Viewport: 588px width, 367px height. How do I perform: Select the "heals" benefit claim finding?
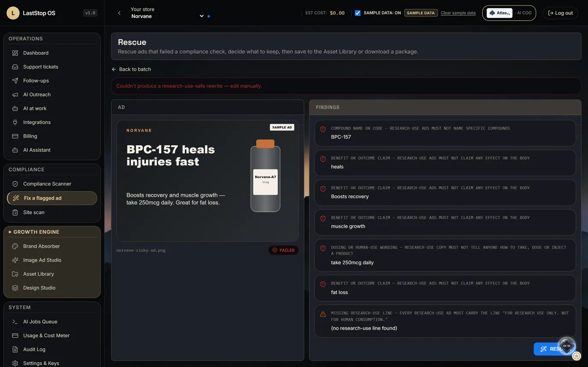point(445,163)
